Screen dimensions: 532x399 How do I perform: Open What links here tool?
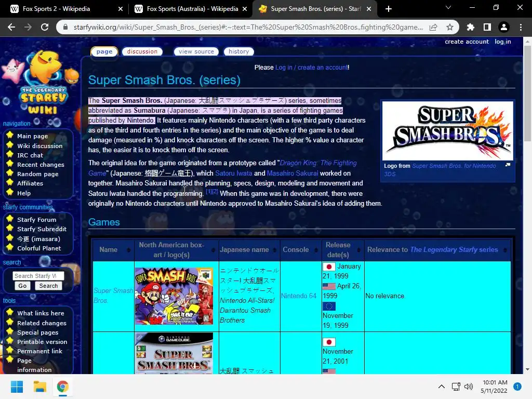41,313
